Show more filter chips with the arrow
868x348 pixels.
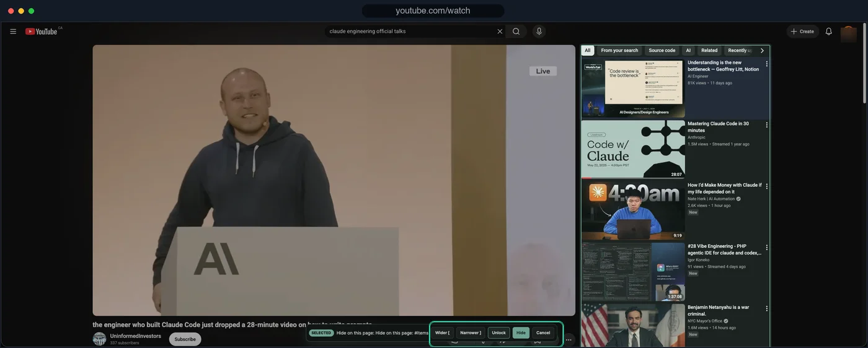762,51
